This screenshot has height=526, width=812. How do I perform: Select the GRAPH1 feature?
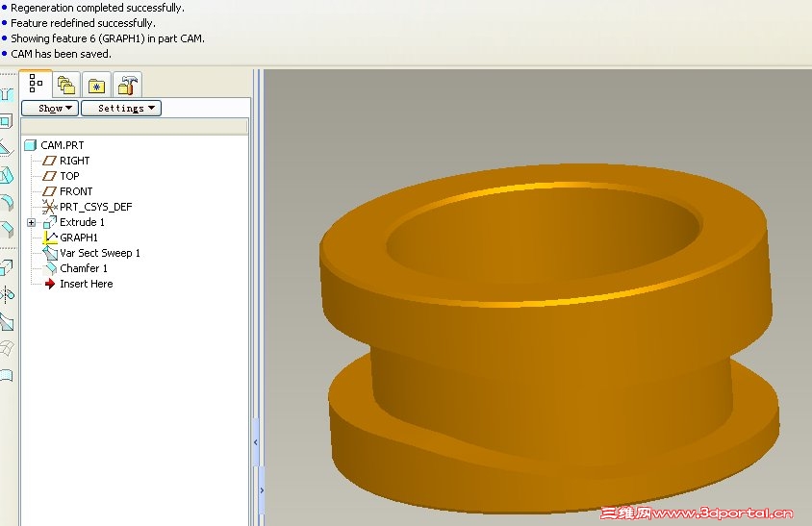coord(70,238)
